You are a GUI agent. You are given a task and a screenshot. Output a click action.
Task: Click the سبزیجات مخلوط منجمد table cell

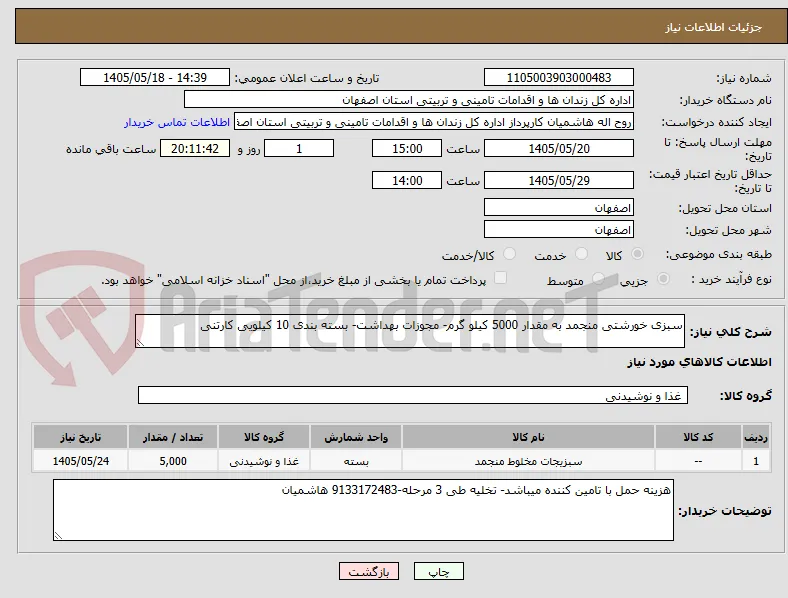528,461
